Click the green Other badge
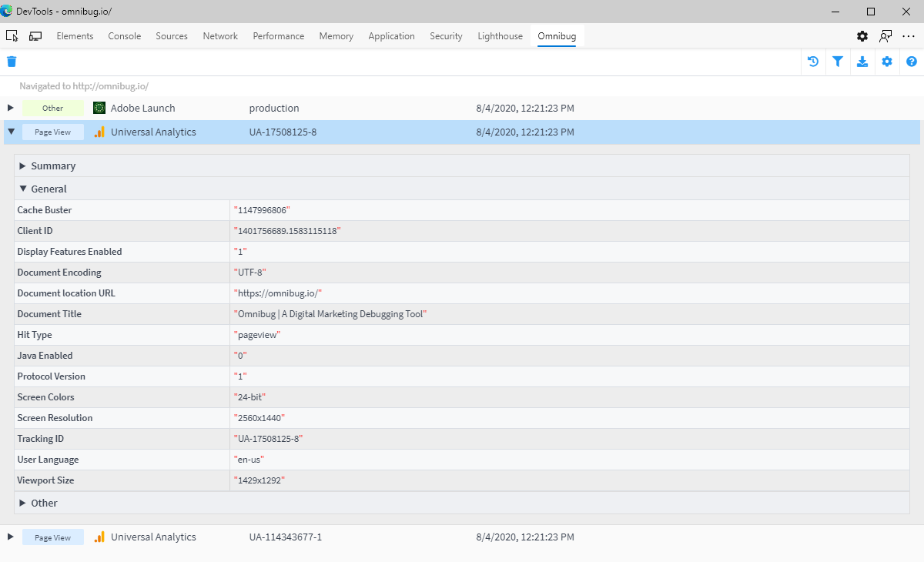 [x=53, y=109]
